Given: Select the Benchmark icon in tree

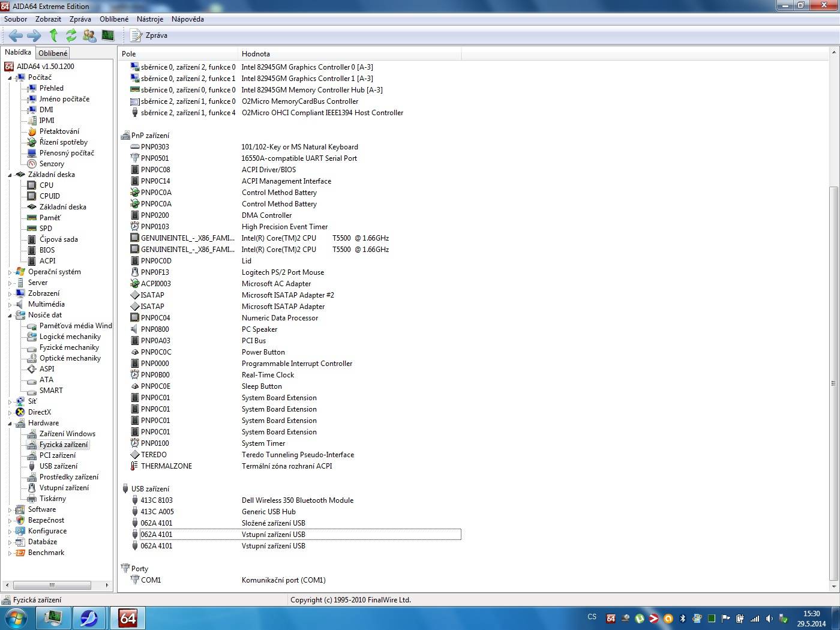Looking at the screenshot, I should [20, 553].
